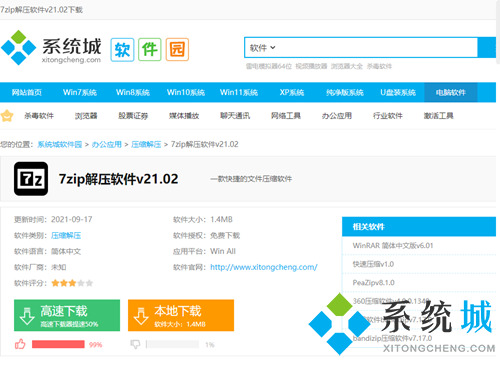The height and width of the screenshot is (366, 500).
Task: Open 快速压缩v1.0 related software
Action: pyautogui.click(x=373, y=264)
